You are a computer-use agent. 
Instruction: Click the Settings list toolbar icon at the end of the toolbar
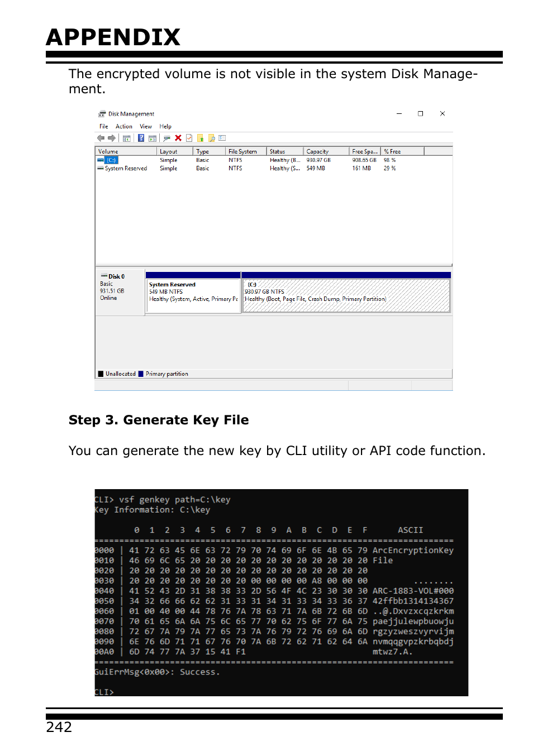tap(222, 138)
